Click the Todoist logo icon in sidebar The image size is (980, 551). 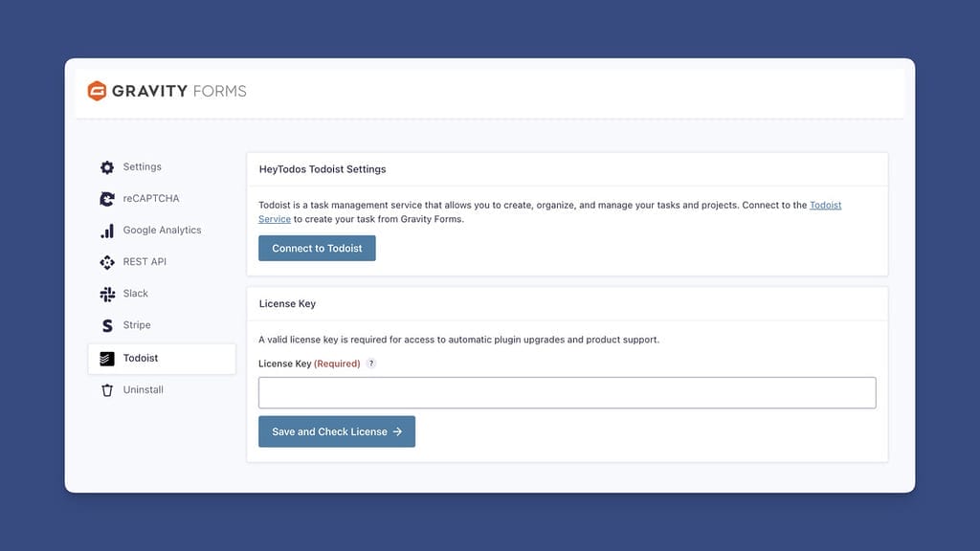[x=107, y=359]
